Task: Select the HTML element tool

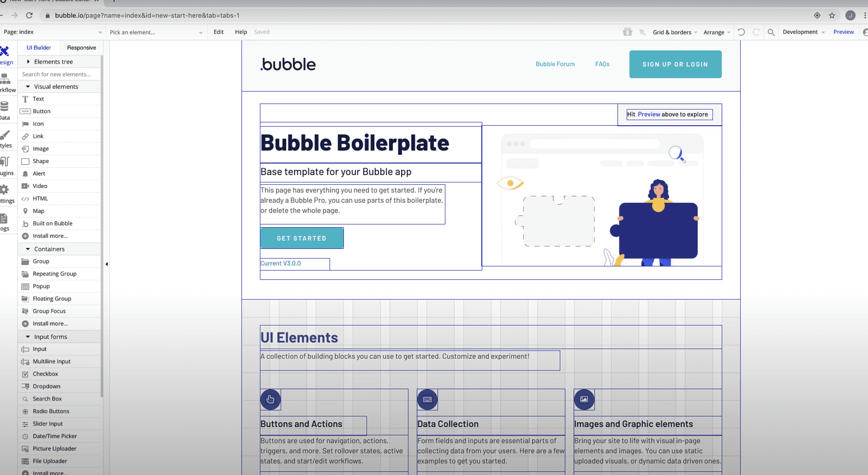Action: coord(59,198)
